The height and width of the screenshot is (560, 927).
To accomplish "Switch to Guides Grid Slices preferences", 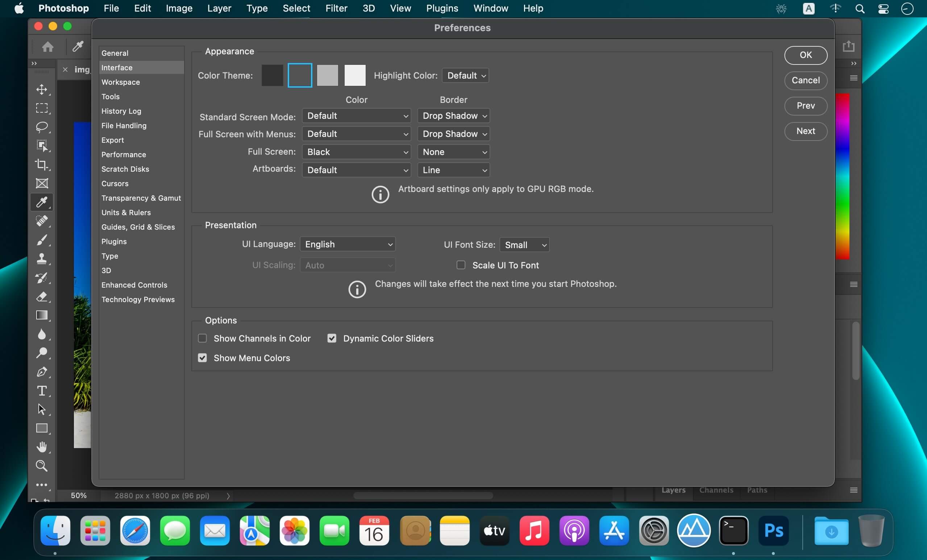I will (x=138, y=227).
